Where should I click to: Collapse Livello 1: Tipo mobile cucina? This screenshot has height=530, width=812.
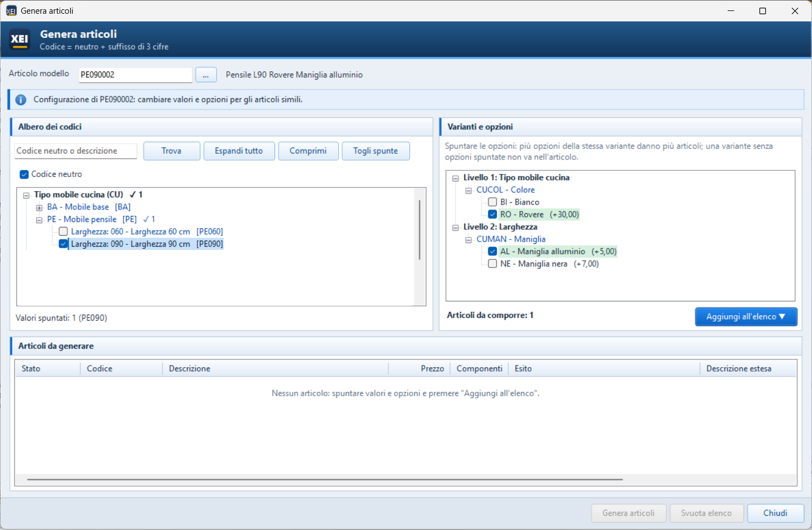click(x=455, y=178)
